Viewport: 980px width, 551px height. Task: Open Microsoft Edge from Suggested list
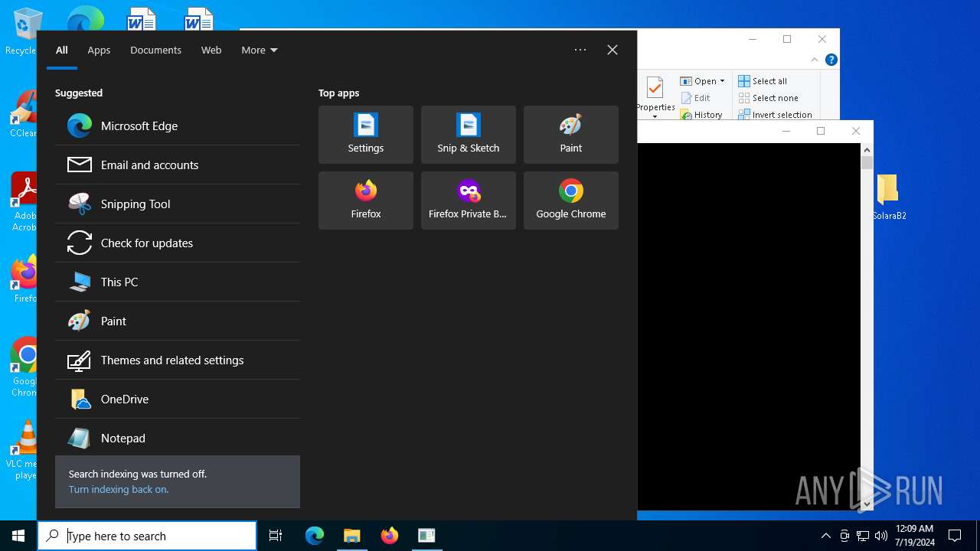coord(178,126)
